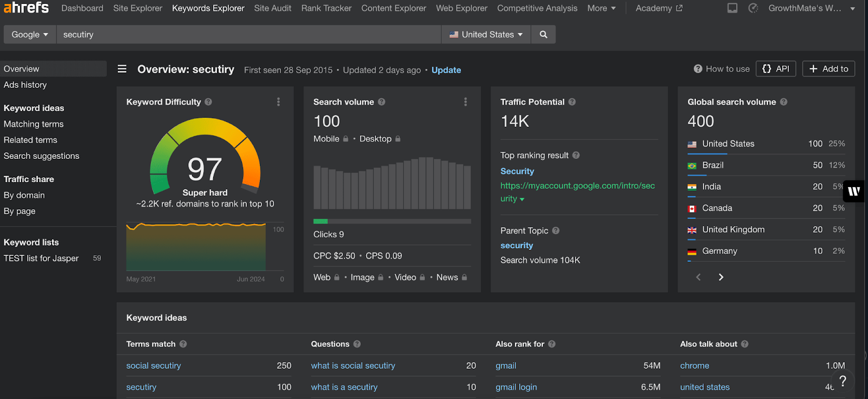Screen dimensions: 868x399
Task: Open the Google search engine dropdown
Action: point(30,35)
